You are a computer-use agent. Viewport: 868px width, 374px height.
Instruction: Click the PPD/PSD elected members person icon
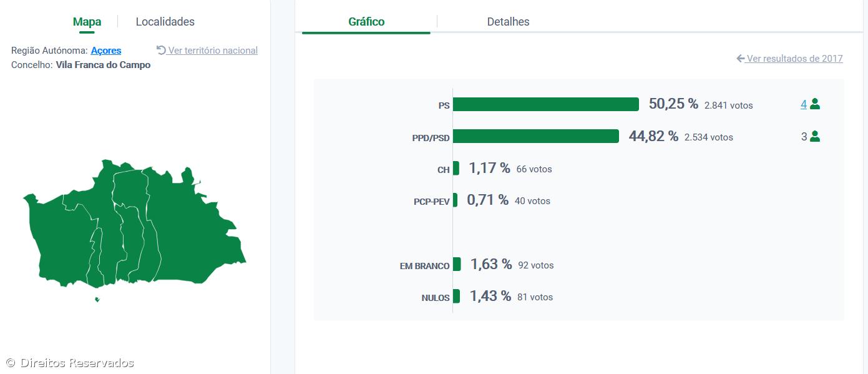tap(814, 137)
